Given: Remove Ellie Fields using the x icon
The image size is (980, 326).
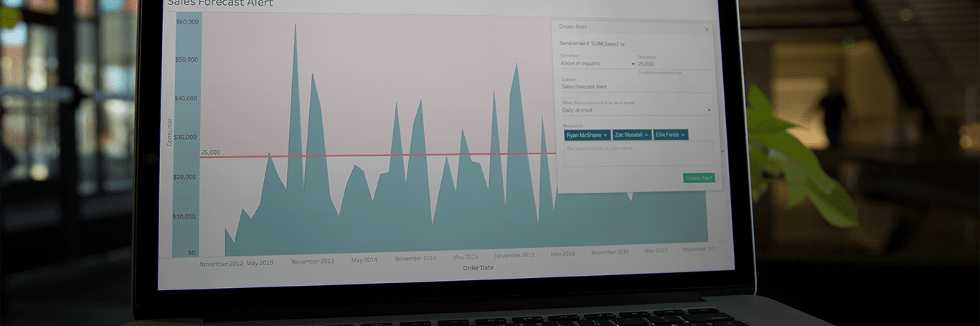Looking at the screenshot, I should pos(684,135).
